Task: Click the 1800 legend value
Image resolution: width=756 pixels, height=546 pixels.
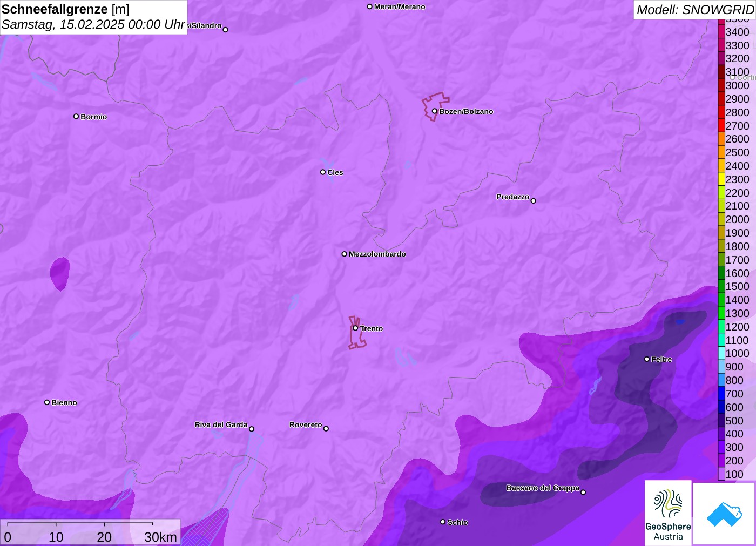Action: (x=738, y=246)
